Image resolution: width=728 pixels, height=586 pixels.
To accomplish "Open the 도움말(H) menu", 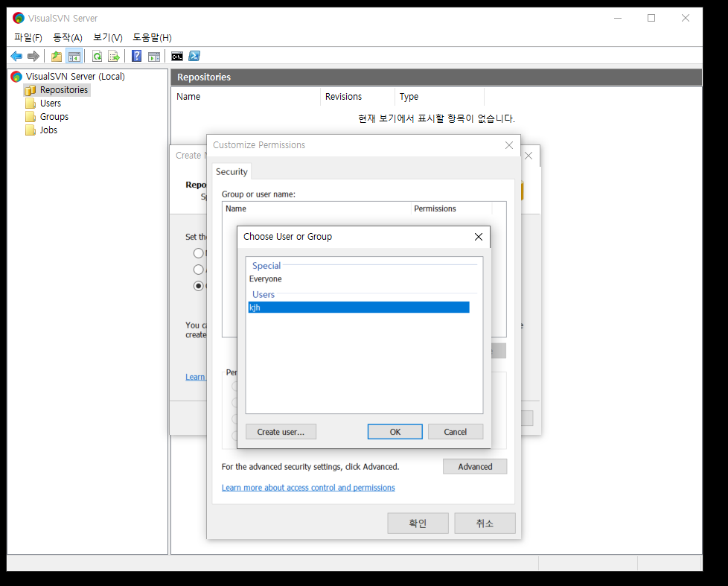I will [153, 38].
